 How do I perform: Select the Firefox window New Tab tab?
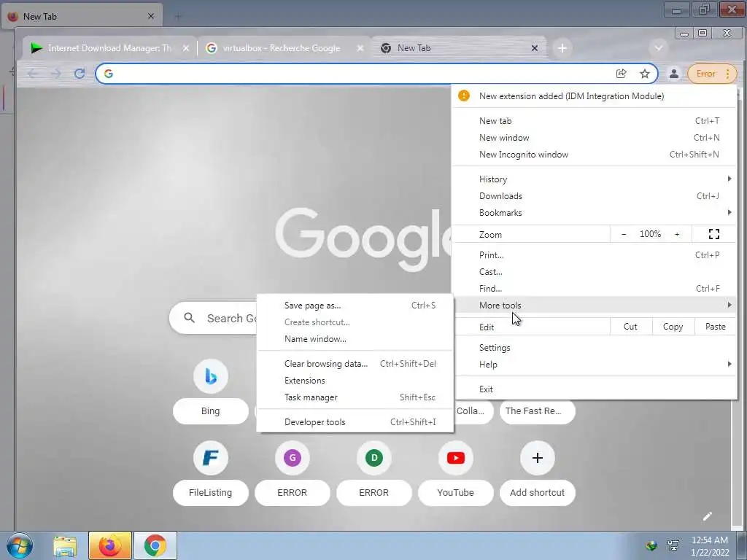pyautogui.click(x=81, y=16)
